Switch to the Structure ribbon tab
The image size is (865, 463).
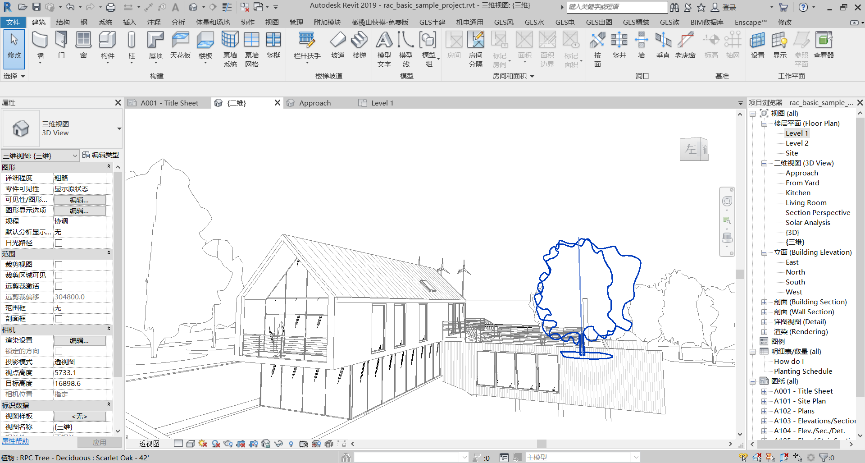[62, 22]
